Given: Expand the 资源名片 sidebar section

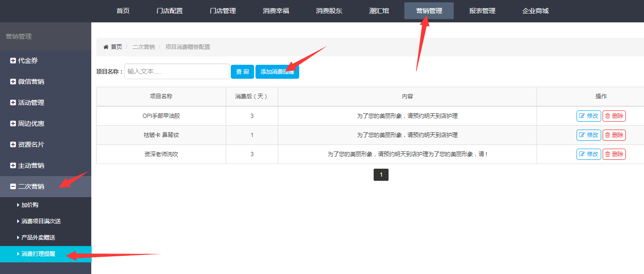Looking at the screenshot, I should coord(46,144).
